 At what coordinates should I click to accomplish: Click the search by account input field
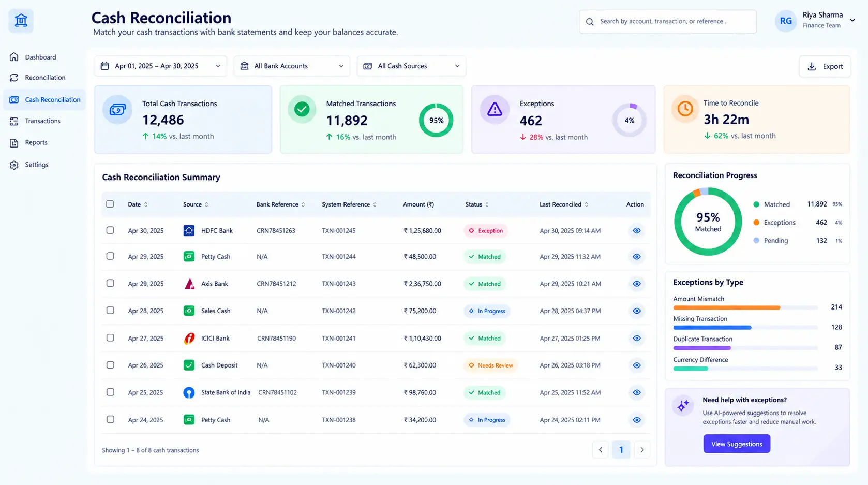click(x=668, y=22)
